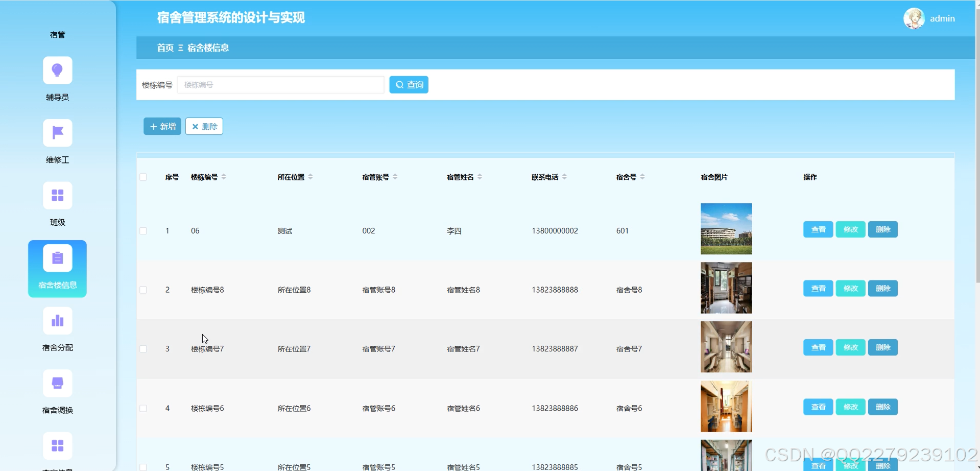Click 修改 for 楼栋编号7 row
This screenshot has width=980, height=471.
[850, 347]
